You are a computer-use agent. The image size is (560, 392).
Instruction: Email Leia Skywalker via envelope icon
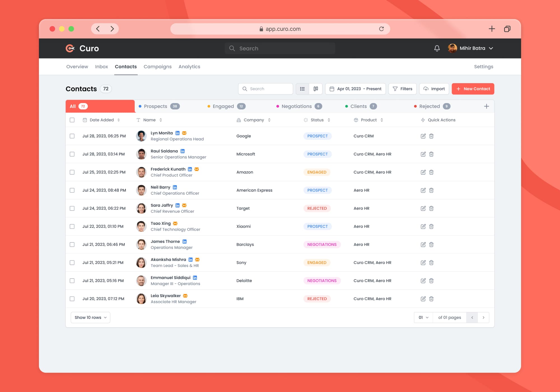tap(185, 296)
